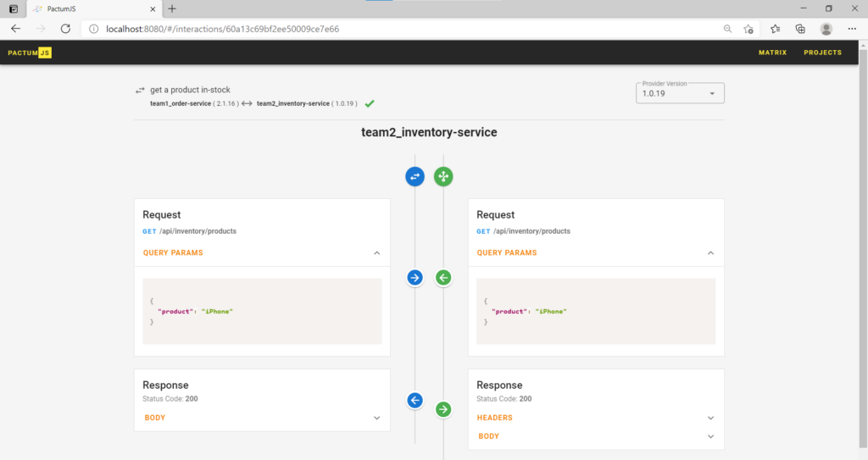The width and height of the screenshot is (868, 460).
Task: Expand right Response BODY chevron
Action: coord(711,436)
